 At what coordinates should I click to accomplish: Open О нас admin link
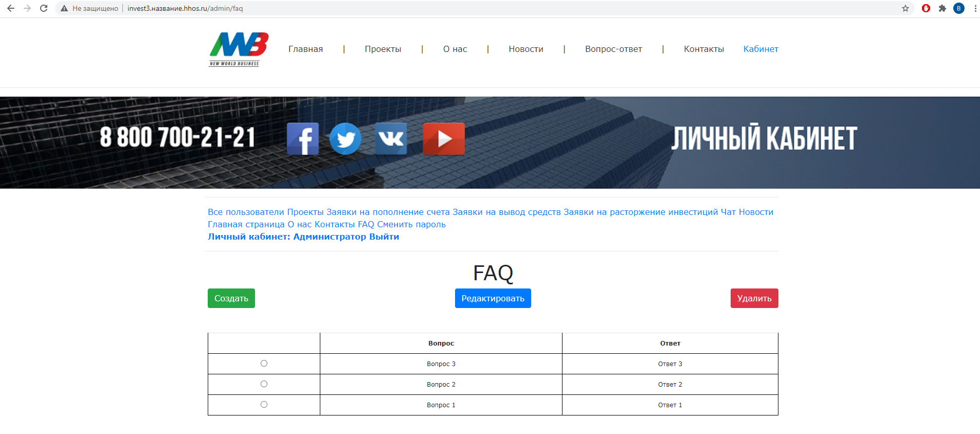pyautogui.click(x=300, y=224)
